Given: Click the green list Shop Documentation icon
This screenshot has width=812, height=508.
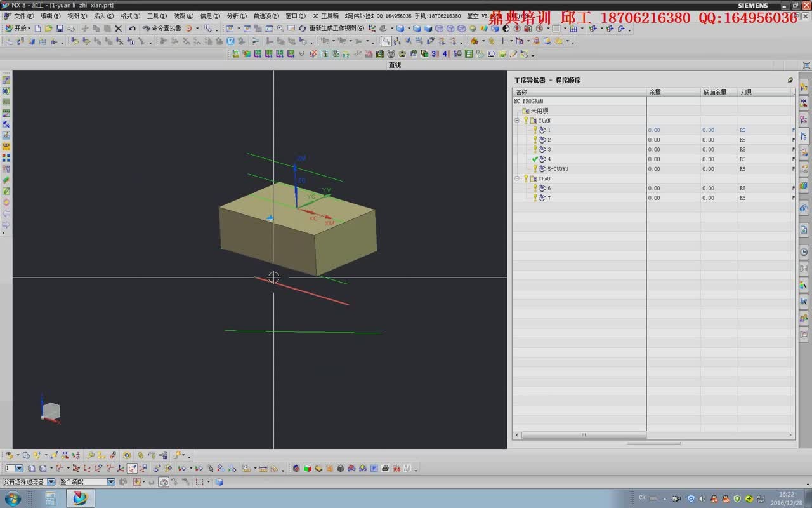Looking at the screenshot, I should tap(469, 54).
